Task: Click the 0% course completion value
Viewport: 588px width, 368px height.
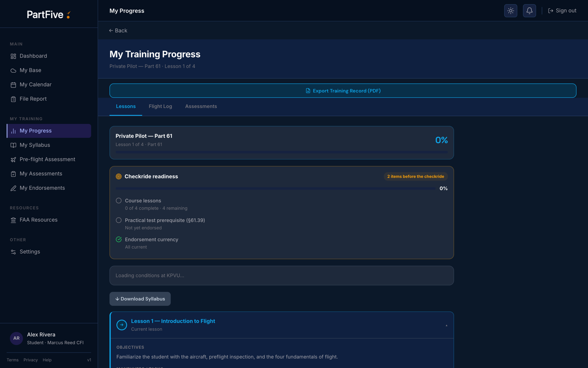Action: pos(441,140)
